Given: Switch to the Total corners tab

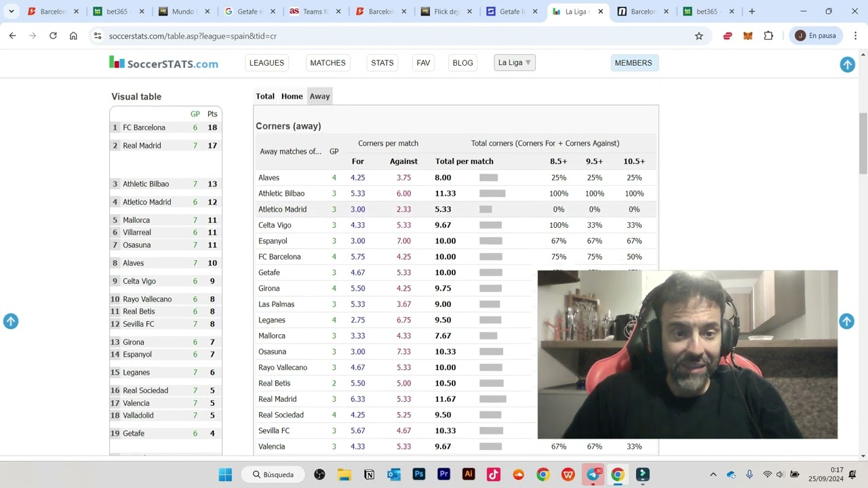Looking at the screenshot, I should pyautogui.click(x=265, y=96).
